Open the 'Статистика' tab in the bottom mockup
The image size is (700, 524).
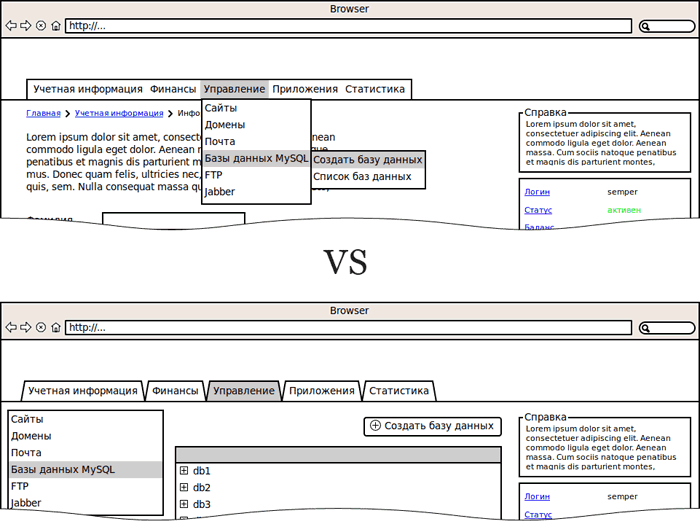398,391
